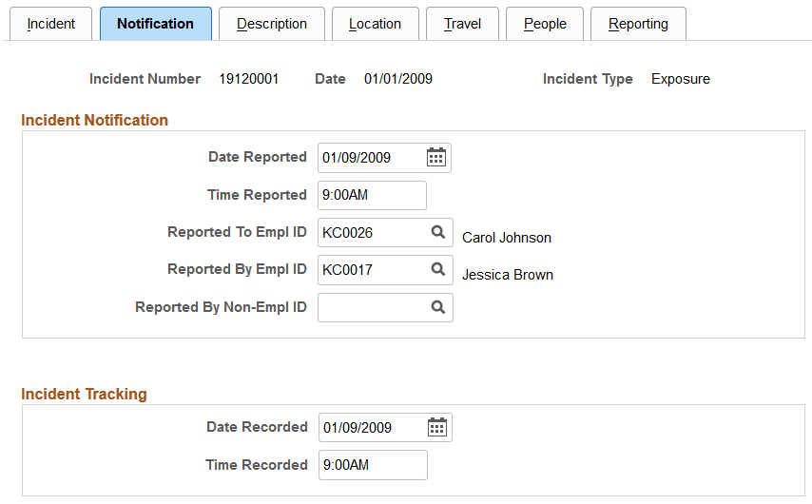Click the Incident Number label
This screenshot has height=504, width=812.
pyautogui.click(x=145, y=79)
